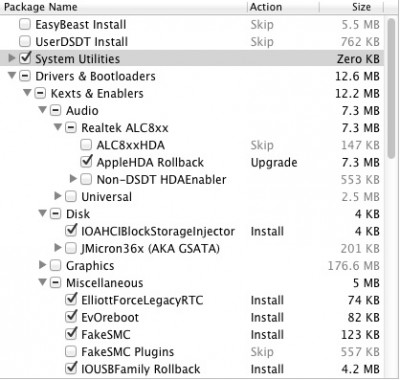Image resolution: width=400 pixels, height=380 pixels.
Task: Select the IOUSBFamily Rollback label
Action: 141,369
